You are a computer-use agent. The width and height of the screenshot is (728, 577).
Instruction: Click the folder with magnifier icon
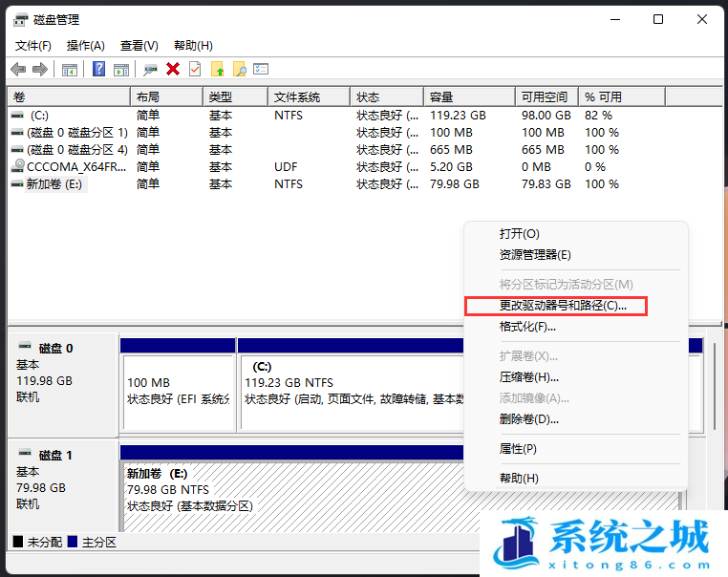(240, 69)
